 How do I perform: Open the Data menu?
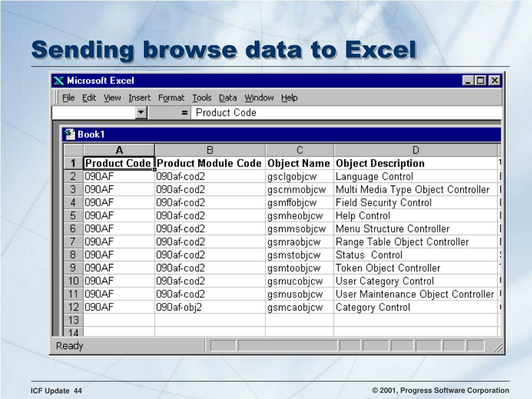point(228,98)
